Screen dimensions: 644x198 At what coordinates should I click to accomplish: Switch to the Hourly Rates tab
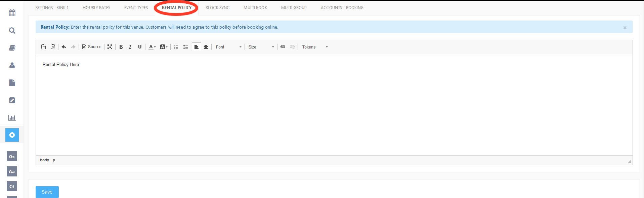tap(96, 7)
